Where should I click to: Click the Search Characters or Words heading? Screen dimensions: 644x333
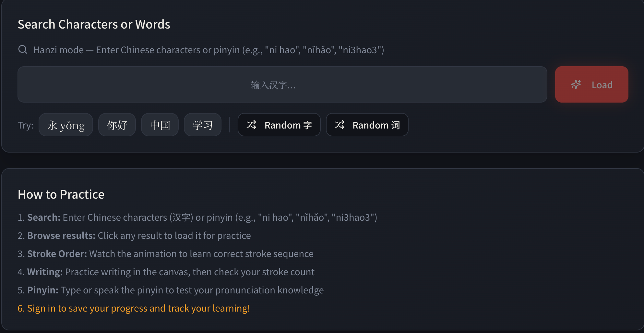pyautogui.click(x=94, y=24)
